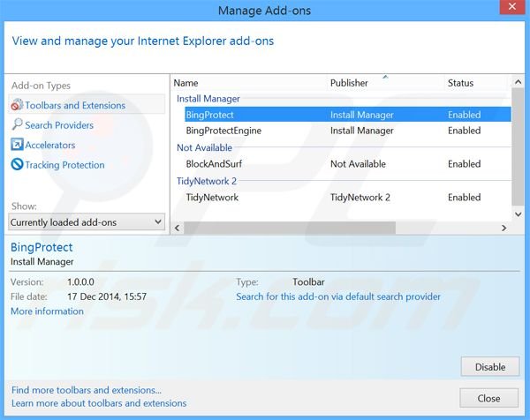Click the Accelerators arrow icon

pyautogui.click(x=17, y=145)
